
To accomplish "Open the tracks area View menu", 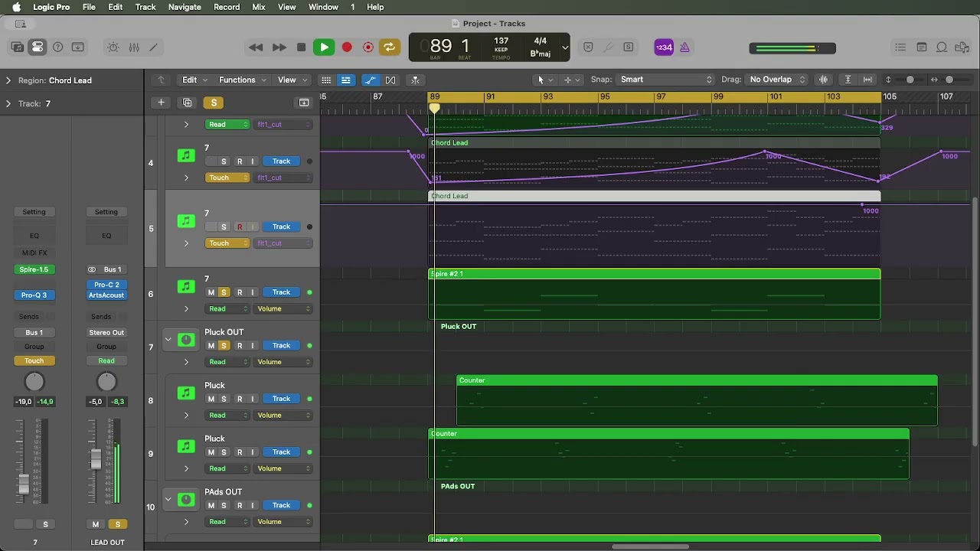I will pyautogui.click(x=292, y=80).
